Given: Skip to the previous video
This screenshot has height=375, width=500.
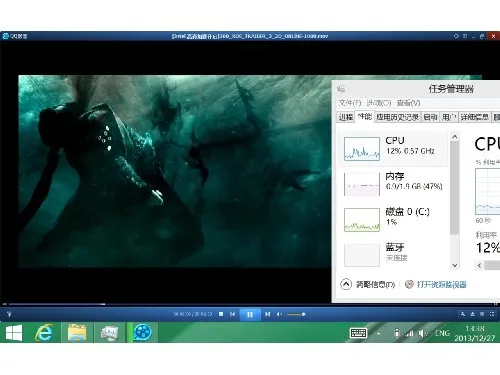Looking at the screenshot, I should (233, 314).
